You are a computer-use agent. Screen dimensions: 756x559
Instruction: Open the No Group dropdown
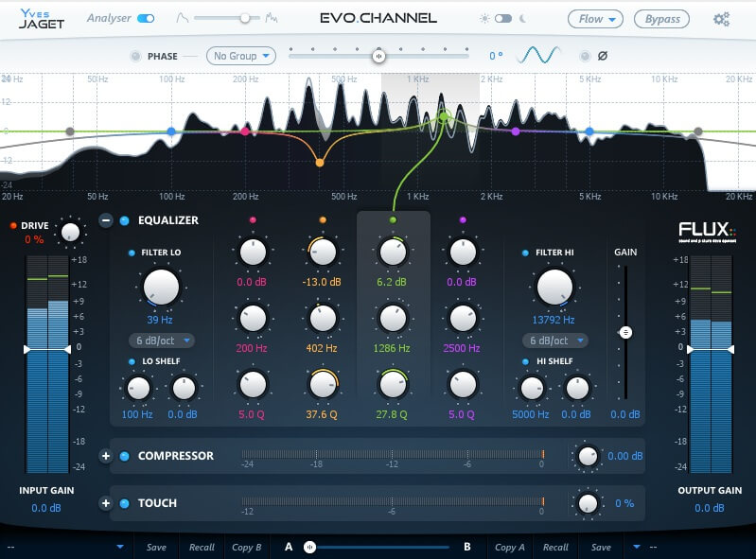tap(241, 56)
